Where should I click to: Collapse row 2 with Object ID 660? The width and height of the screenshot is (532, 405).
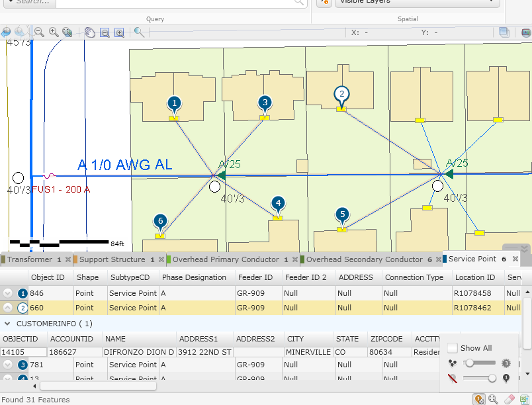point(8,308)
